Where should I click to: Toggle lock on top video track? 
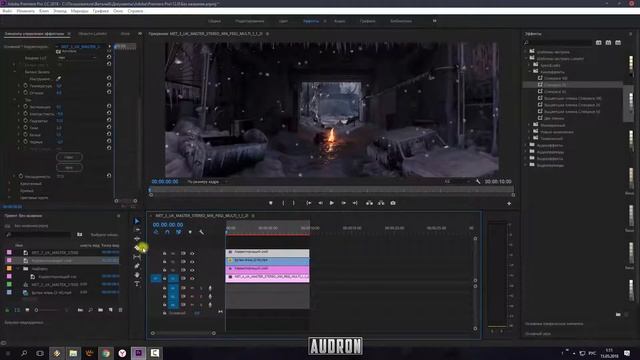[x=164, y=253]
